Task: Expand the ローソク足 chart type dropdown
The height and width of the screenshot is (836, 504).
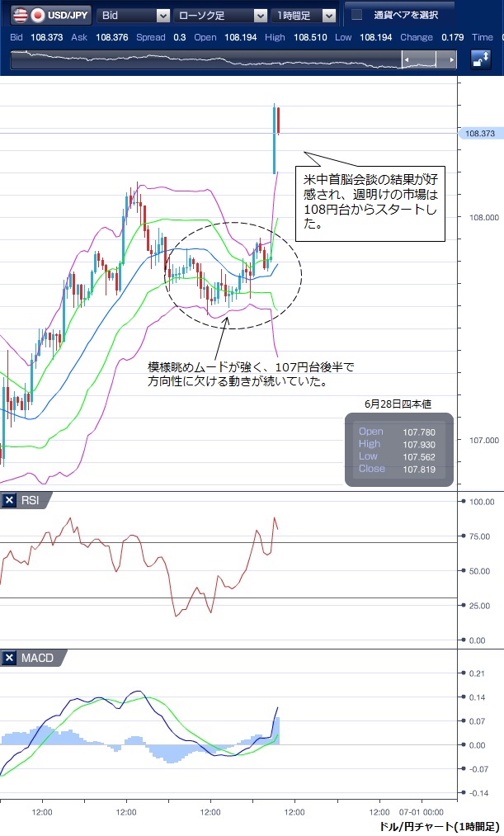Action: 223,15
